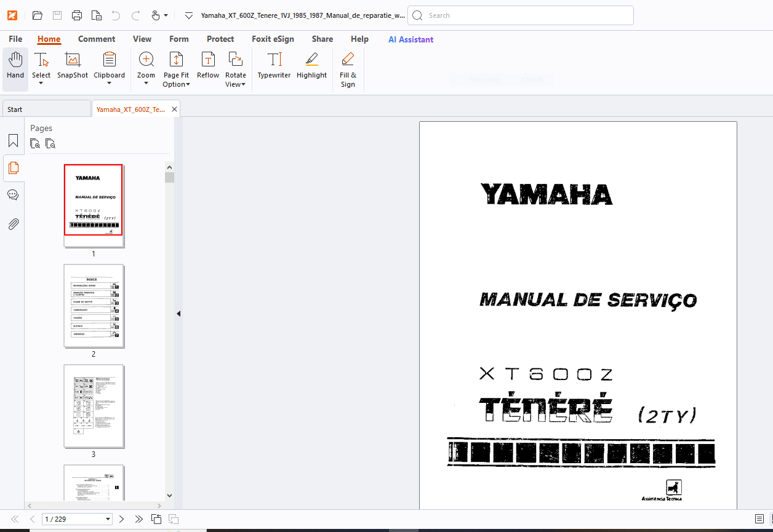Expand the Zoom dropdown arrow
This screenshot has width=773, height=532.
pos(146,84)
